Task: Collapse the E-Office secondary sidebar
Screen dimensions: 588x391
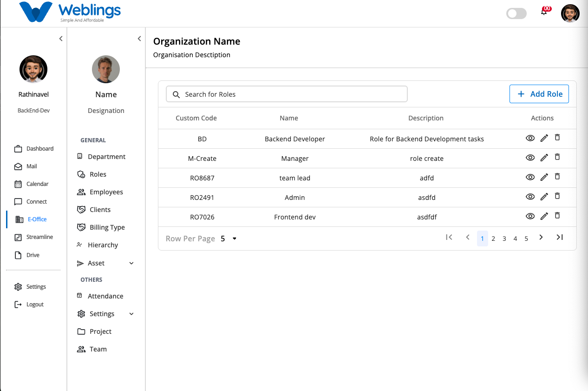Action: pyautogui.click(x=139, y=39)
